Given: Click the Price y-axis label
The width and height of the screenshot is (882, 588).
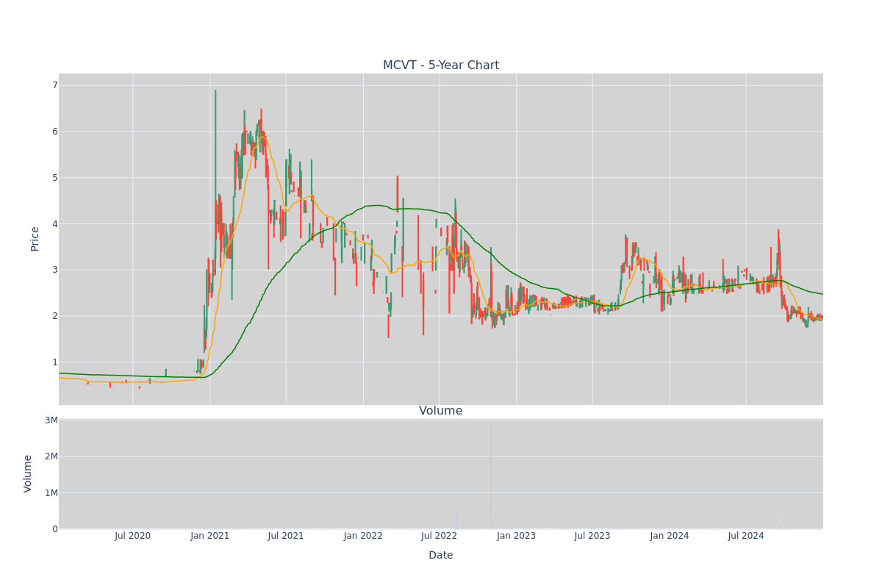Looking at the screenshot, I should pyautogui.click(x=35, y=239).
